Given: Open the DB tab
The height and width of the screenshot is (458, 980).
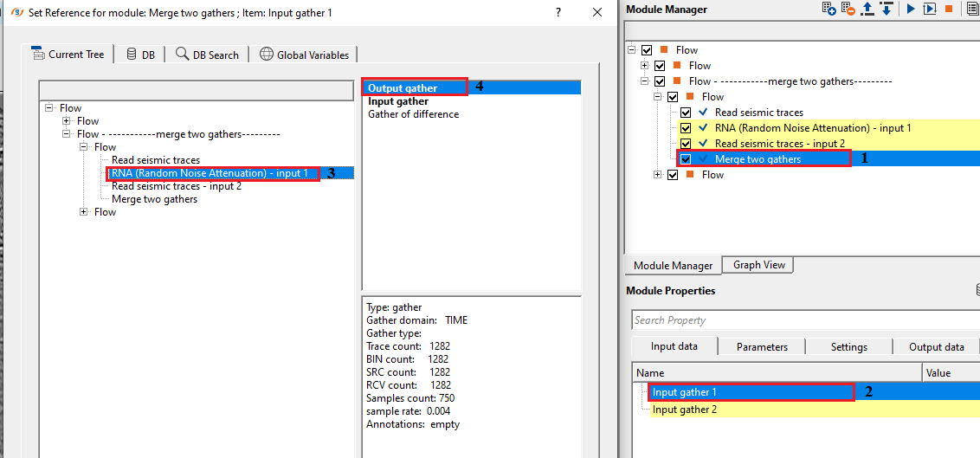Looking at the screenshot, I should 140,55.
